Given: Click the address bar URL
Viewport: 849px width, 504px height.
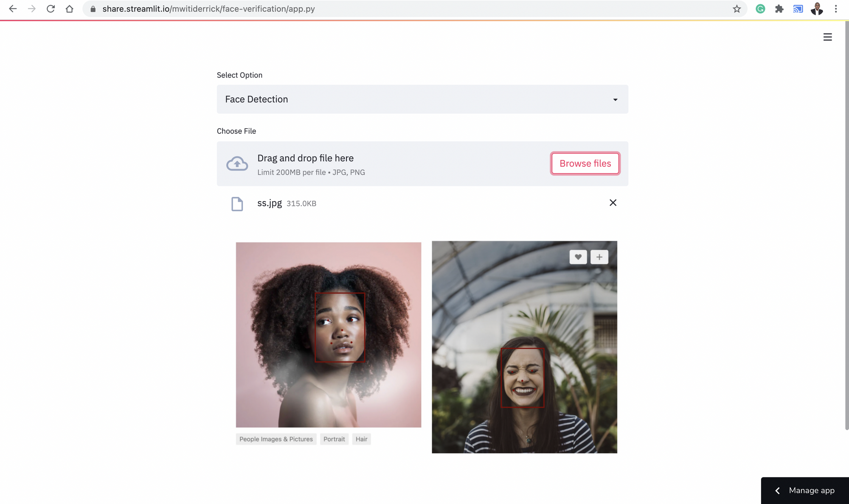Looking at the screenshot, I should 208,9.
